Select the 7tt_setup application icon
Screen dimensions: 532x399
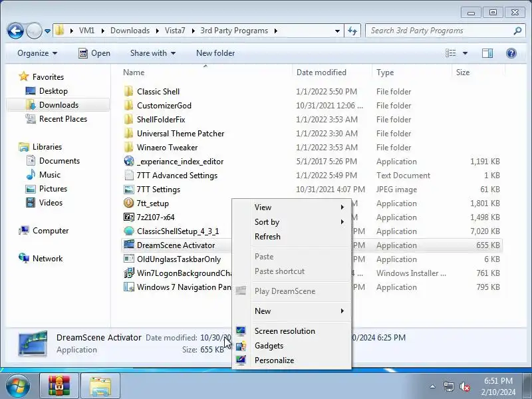[x=128, y=203]
